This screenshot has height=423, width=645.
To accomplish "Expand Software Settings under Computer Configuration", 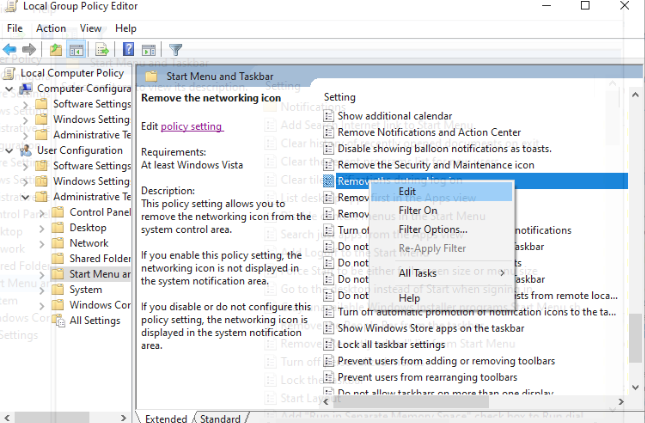I will coord(26,105).
